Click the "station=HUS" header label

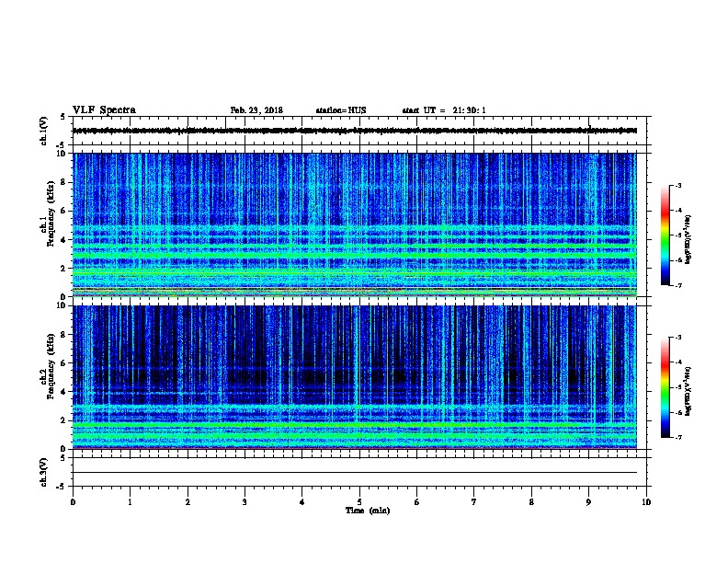point(341,110)
